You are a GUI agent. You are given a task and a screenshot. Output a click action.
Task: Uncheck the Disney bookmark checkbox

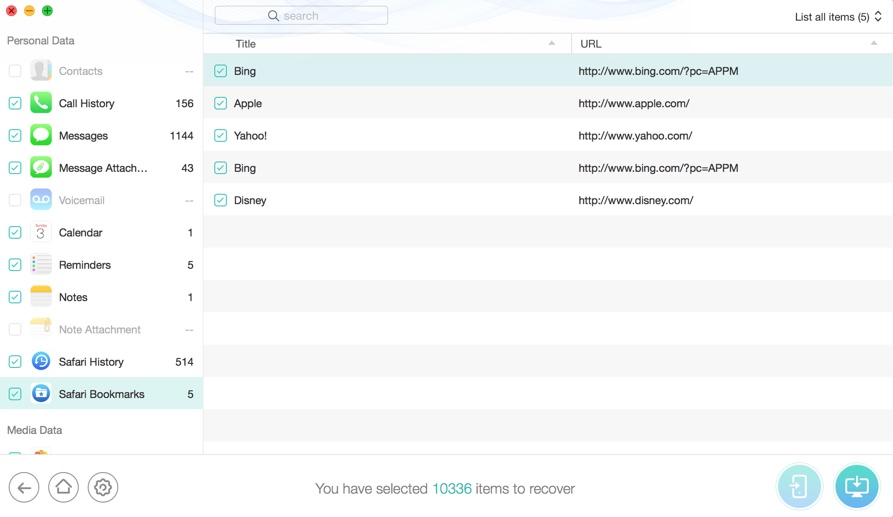click(x=220, y=200)
